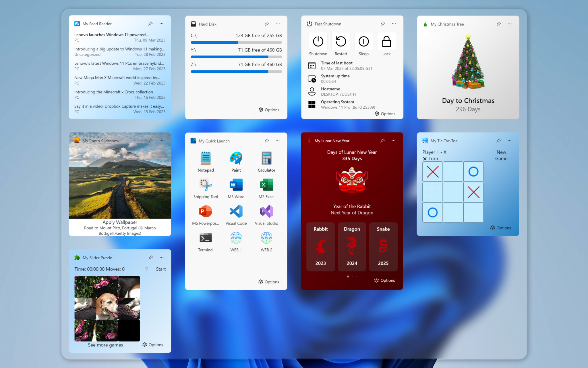Select the Dragon 2024 card

coord(352,247)
